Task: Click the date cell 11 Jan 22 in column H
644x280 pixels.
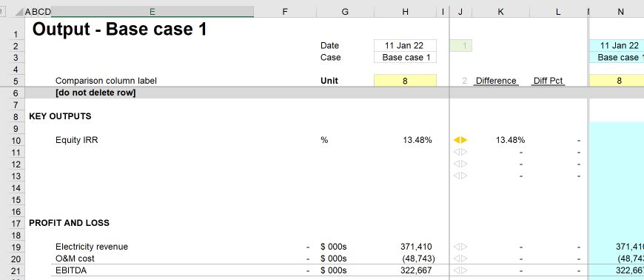Action: [405, 46]
